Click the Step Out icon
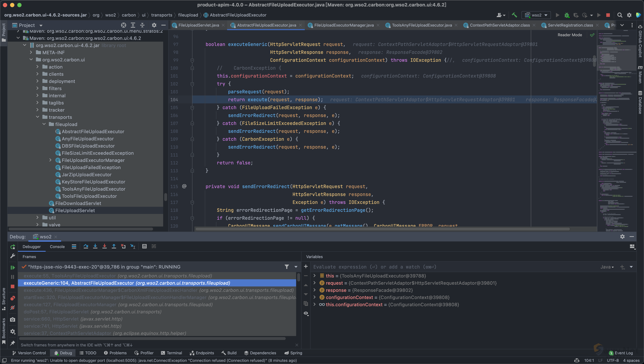 [114, 246]
